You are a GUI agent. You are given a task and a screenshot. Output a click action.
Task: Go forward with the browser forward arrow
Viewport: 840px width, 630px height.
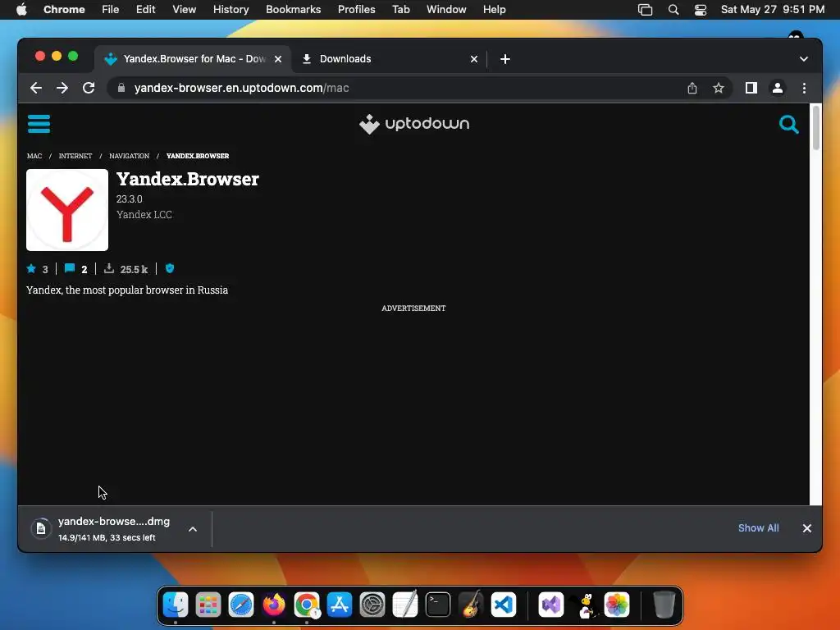62,88
